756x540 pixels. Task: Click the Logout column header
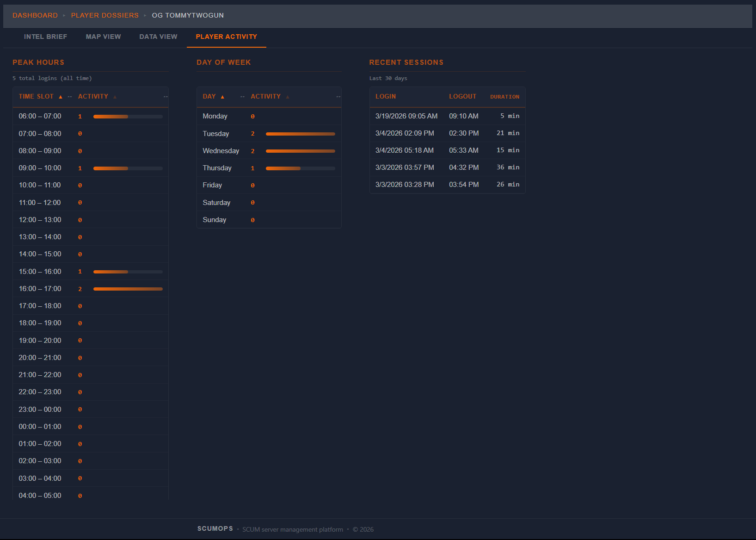(x=463, y=96)
